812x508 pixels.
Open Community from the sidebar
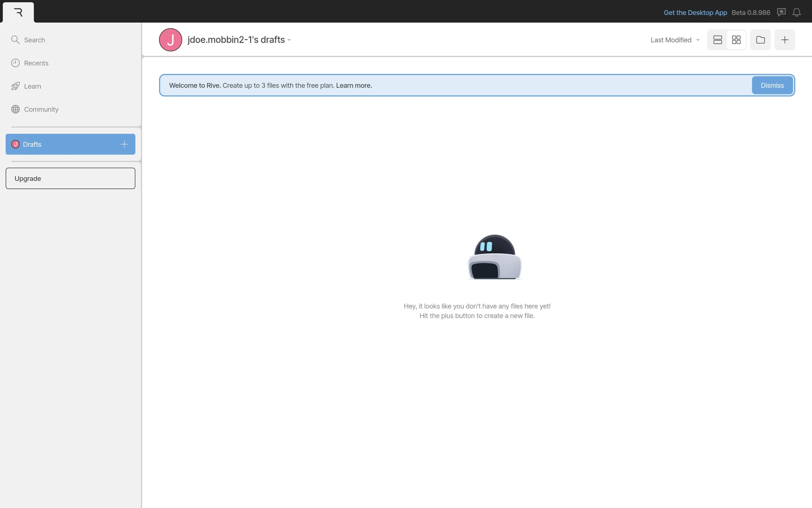point(41,109)
